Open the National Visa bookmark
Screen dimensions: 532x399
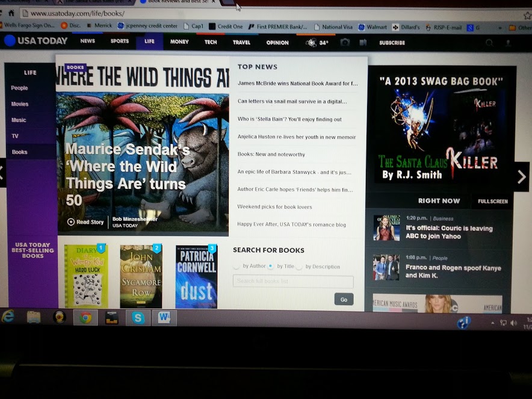(333, 27)
